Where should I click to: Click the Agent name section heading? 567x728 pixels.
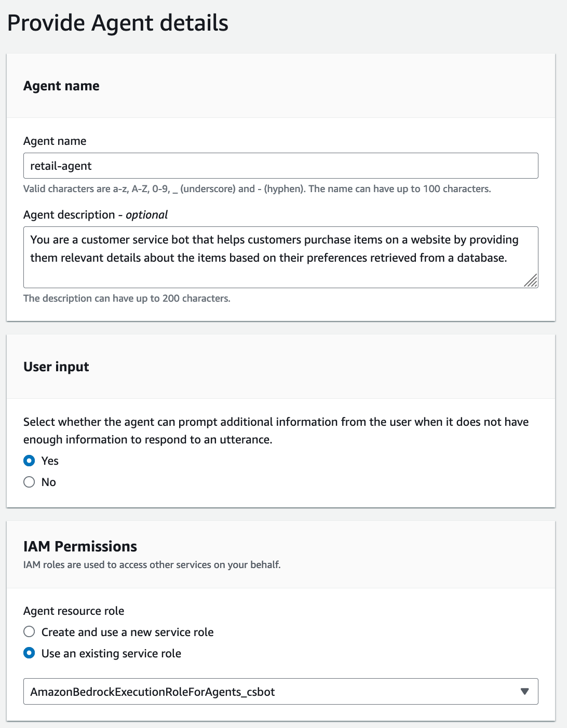pyautogui.click(x=61, y=86)
